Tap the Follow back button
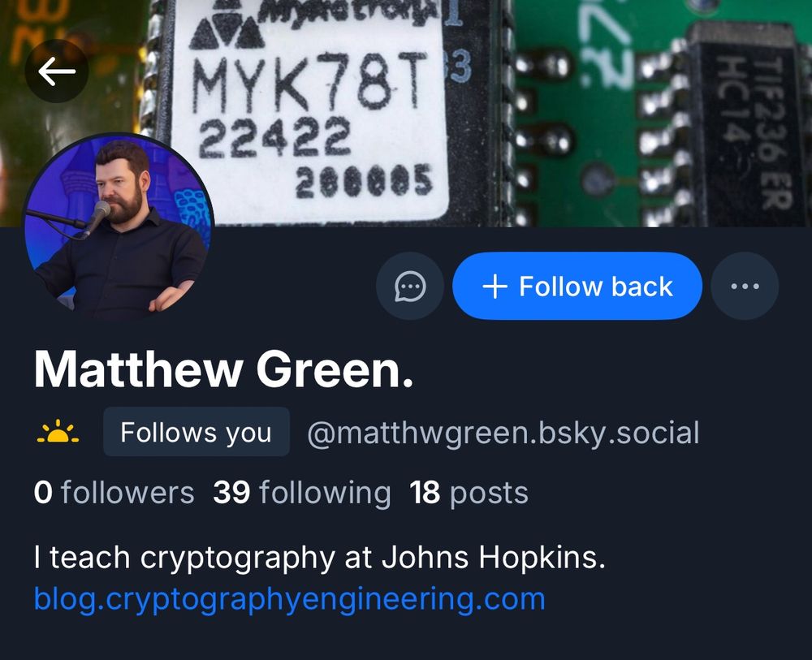812x660 pixels. click(577, 286)
